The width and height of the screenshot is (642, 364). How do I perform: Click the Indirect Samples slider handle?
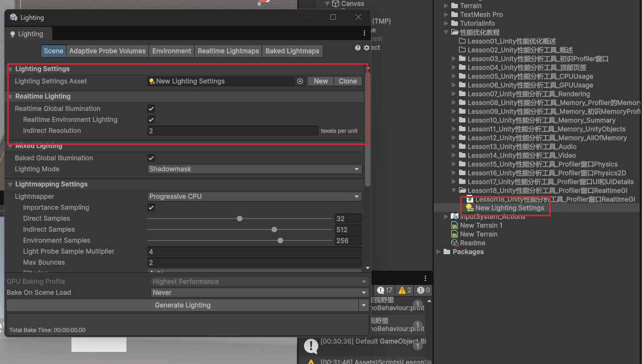click(274, 229)
